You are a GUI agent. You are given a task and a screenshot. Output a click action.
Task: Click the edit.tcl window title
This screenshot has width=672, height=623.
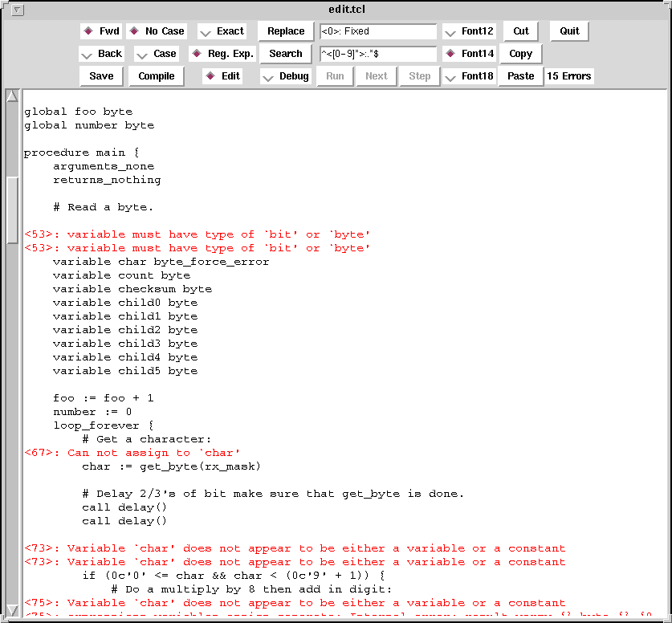pos(347,10)
